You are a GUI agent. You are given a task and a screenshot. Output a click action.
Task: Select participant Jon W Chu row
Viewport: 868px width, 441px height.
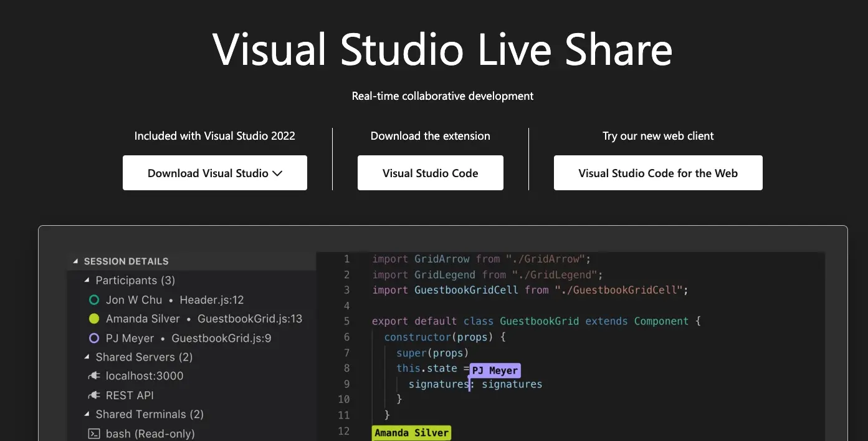[191, 300]
